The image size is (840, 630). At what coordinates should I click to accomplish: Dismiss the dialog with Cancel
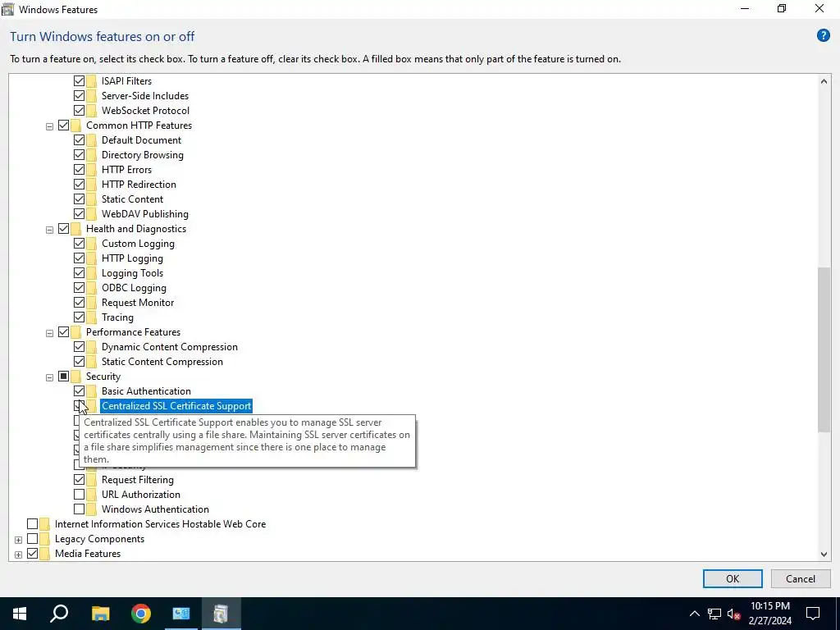click(x=801, y=578)
